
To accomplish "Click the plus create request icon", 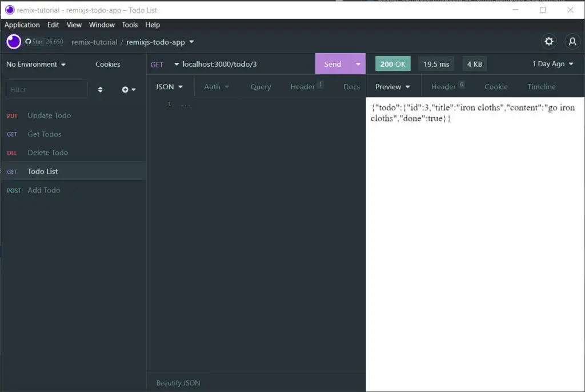I will tap(128, 90).
